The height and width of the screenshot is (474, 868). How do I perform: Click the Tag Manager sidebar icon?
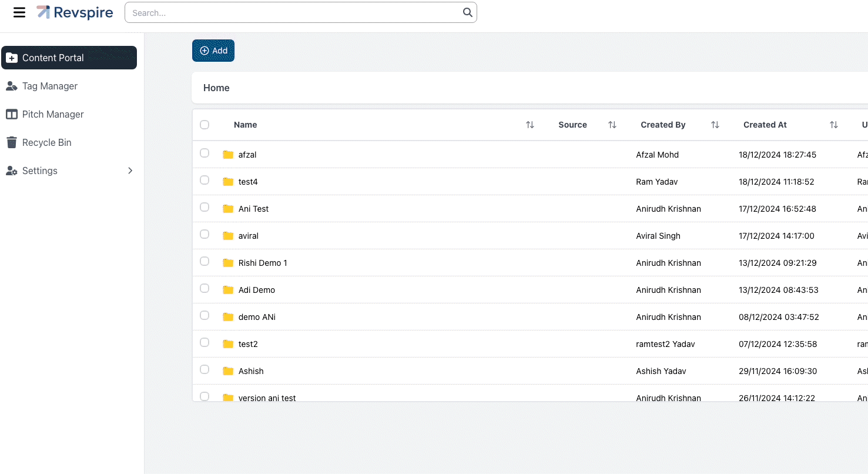(11, 86)
